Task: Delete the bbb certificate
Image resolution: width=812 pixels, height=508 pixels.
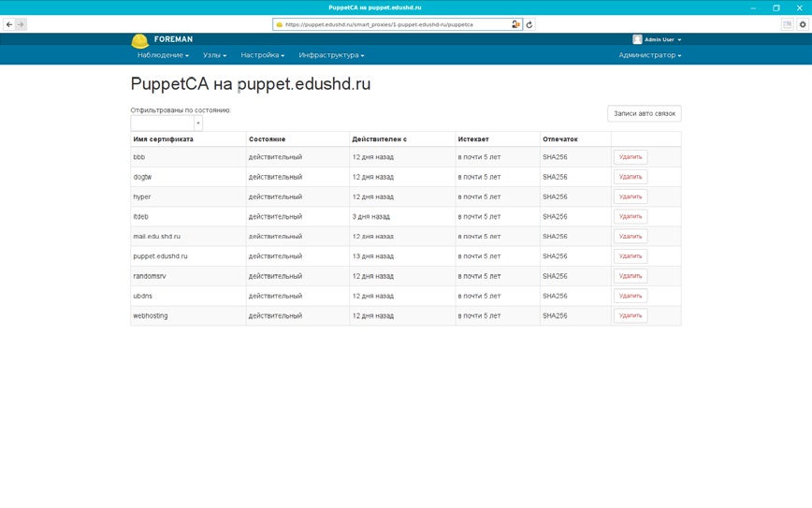Action: (x=631, y=157)
